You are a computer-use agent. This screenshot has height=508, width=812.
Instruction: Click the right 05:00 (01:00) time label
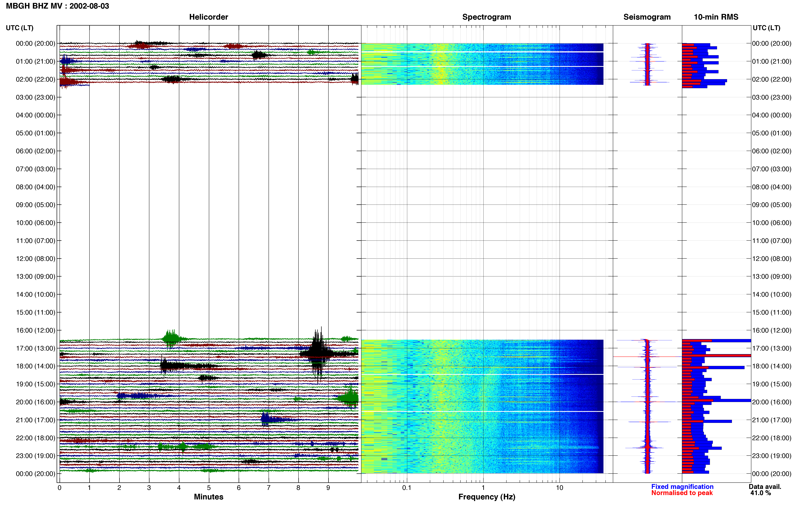point(772,133)
